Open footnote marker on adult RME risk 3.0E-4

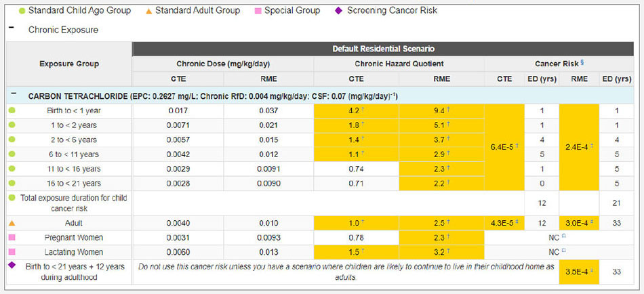[x=593, y=222]
